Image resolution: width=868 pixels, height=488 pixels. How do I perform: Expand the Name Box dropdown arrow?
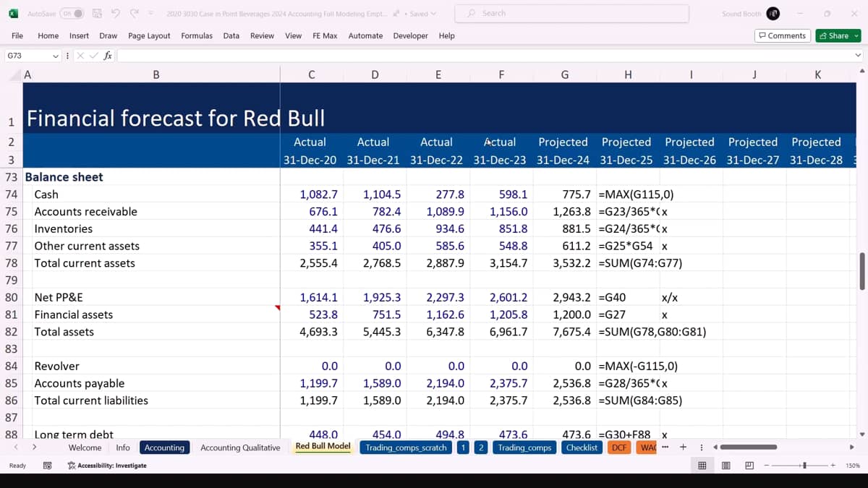click(x=56, y=56)
